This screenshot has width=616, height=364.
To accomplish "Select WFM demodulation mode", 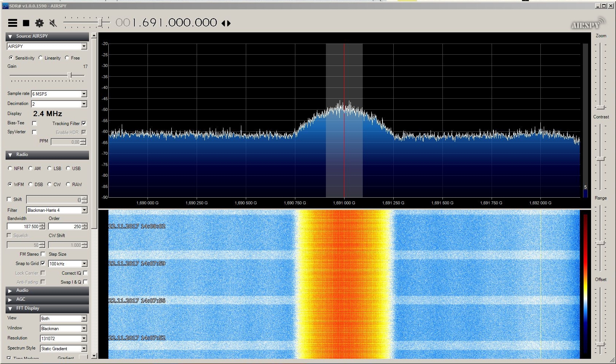I will click(x=10, y=184).
